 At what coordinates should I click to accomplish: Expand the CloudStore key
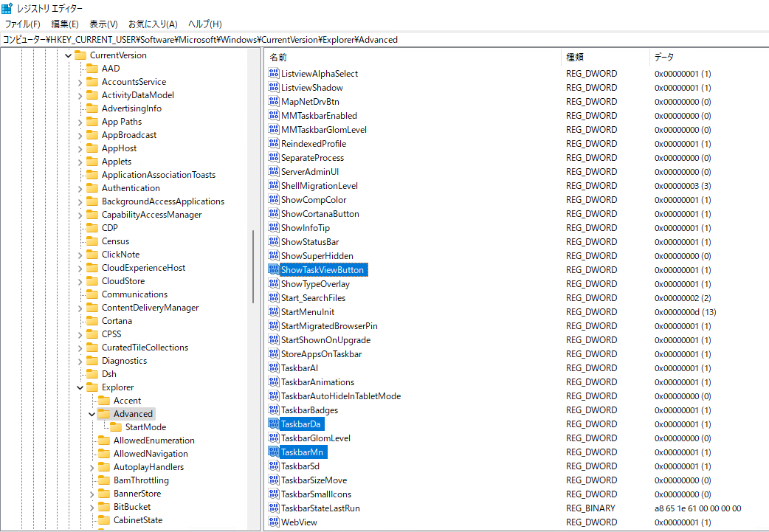80,281
